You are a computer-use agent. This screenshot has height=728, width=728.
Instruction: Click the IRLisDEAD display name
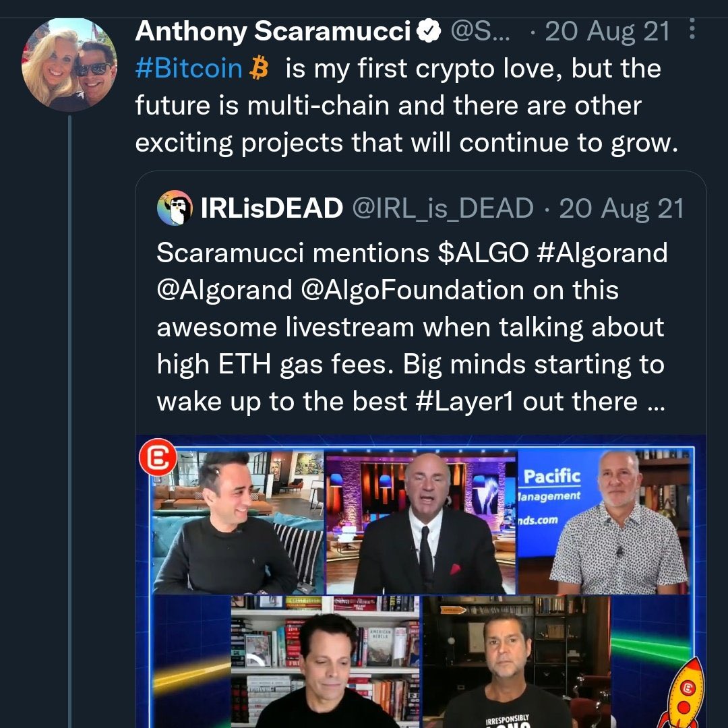click(x=272, y=208)
